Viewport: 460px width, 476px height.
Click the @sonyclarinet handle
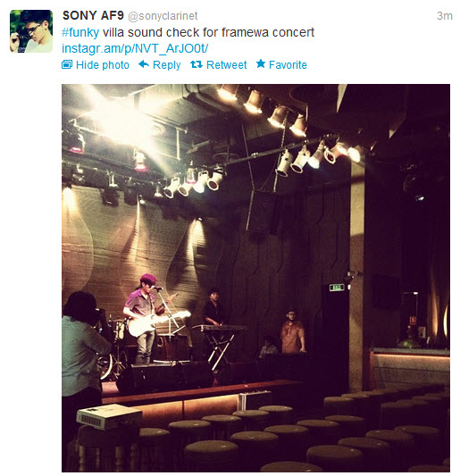tap(163, 16)
